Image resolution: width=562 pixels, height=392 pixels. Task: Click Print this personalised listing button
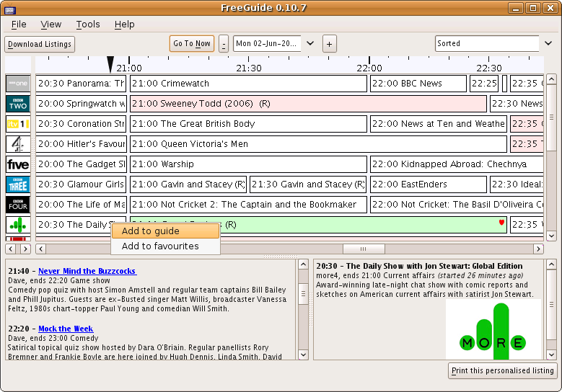pos(503,370)
